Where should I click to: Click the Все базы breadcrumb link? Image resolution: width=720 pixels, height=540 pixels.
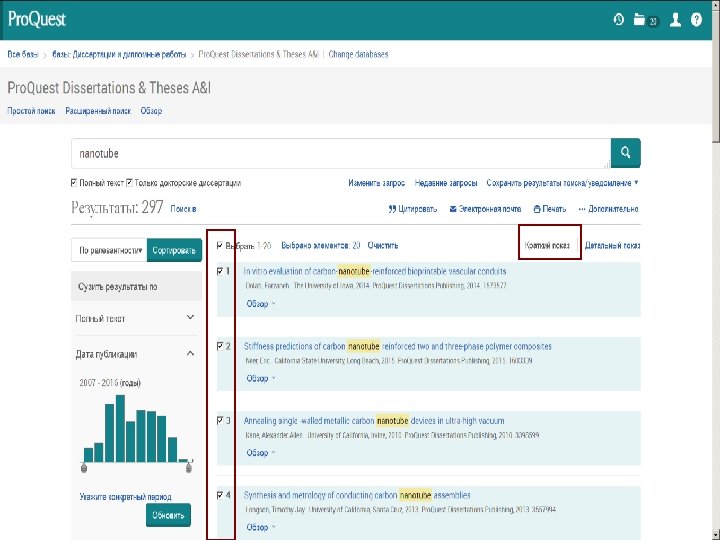[x=23, y=55]
